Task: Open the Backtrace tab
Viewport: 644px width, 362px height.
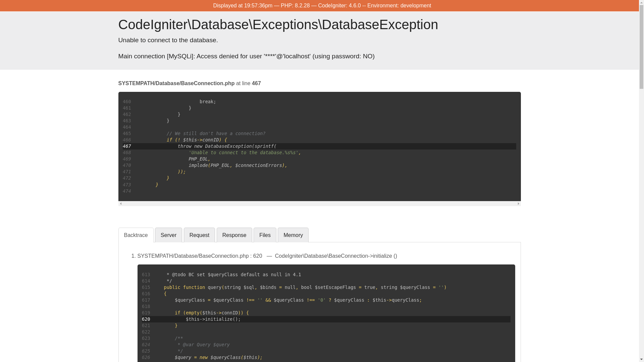Action: 136,235
